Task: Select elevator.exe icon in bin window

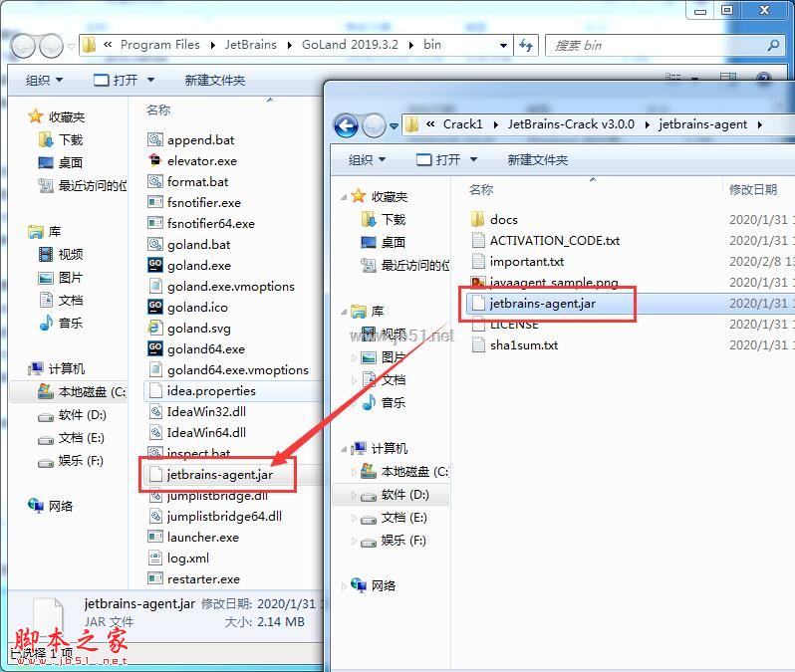Action: coord(155,160)
